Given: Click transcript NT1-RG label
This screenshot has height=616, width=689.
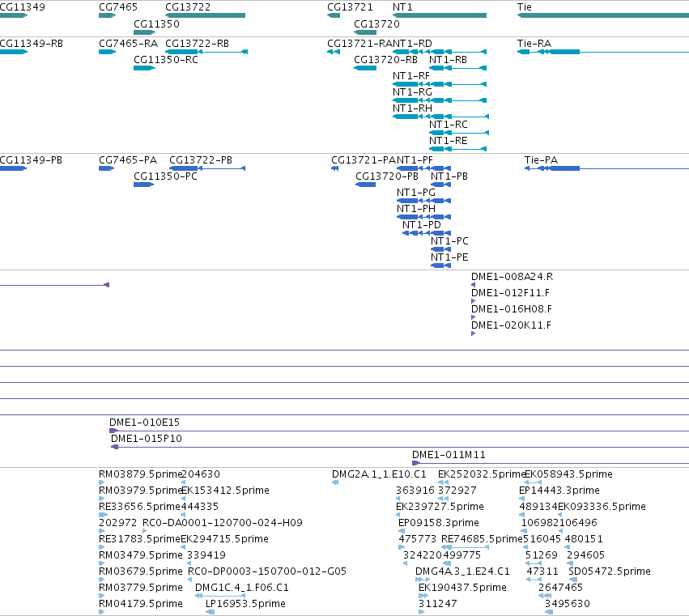Looking at the screenshot, I should coord(412,91).
